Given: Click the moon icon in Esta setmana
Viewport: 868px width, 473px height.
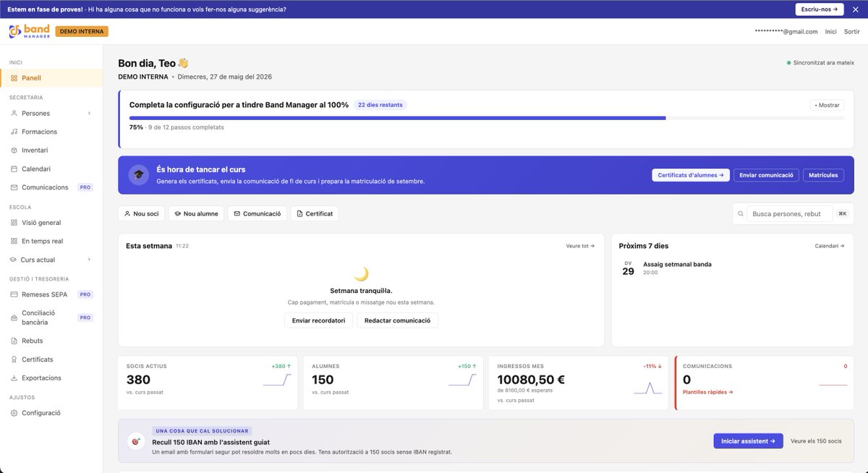Looking at the screenshot, I should click(361, 274).
